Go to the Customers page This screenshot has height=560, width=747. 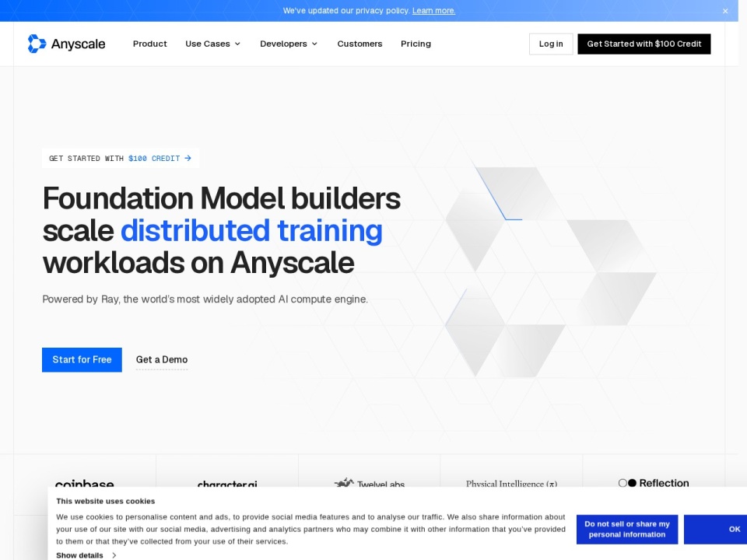click(359, 44)
